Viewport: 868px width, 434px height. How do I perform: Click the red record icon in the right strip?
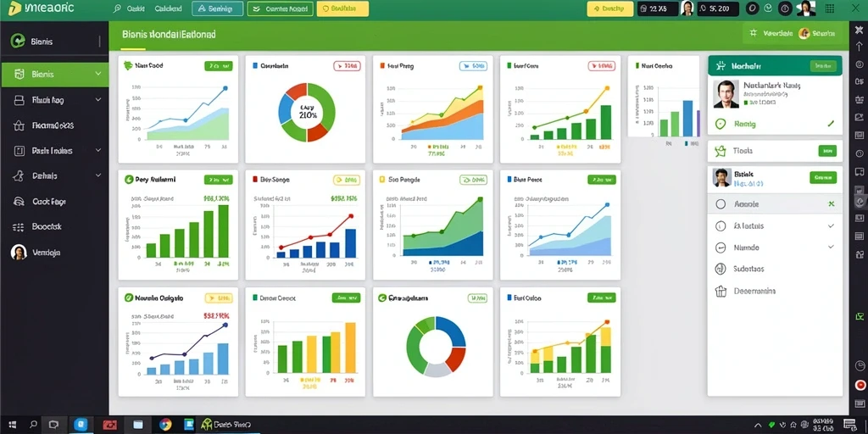(x=860, y=385)
